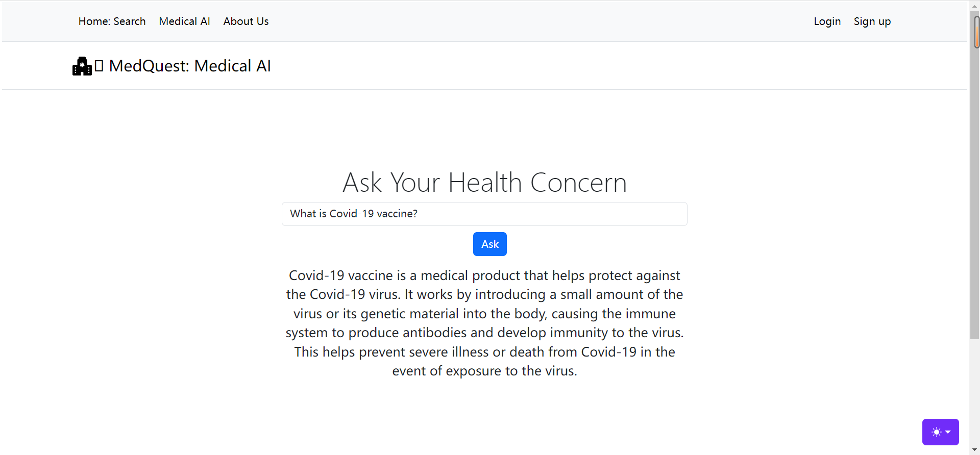The height and width of the screenshot is (455, 980).
Task: Click the orange pill-shaped indicator on scrollbar
Action: [x=976, y=32]
